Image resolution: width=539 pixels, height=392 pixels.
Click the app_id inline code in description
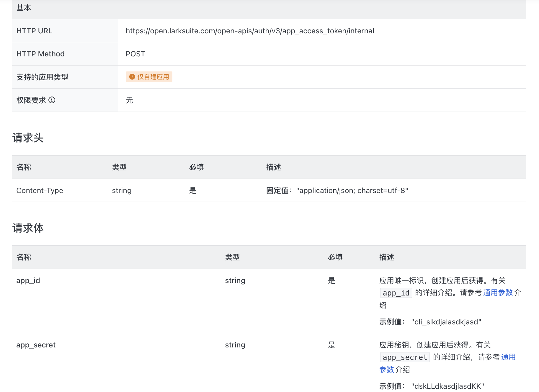click(396, 293)
